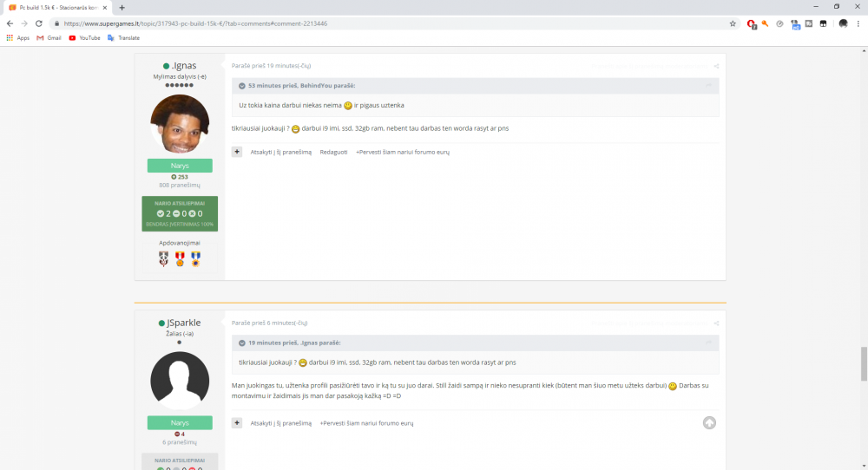The width and height of the screenshot is (868, 470).
Task: Select the 'Pc build 1.5k €' browser tab
Action: [56, 7]
